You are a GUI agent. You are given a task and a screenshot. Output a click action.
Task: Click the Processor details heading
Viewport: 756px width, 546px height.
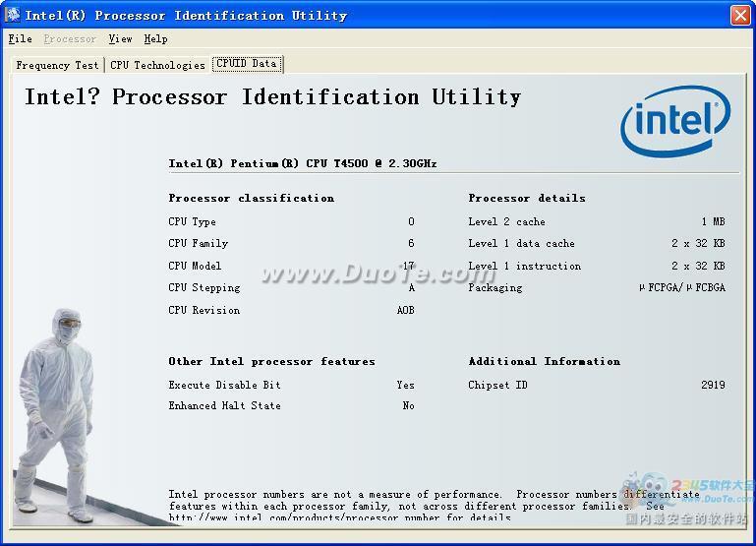[x=527, y=198]
